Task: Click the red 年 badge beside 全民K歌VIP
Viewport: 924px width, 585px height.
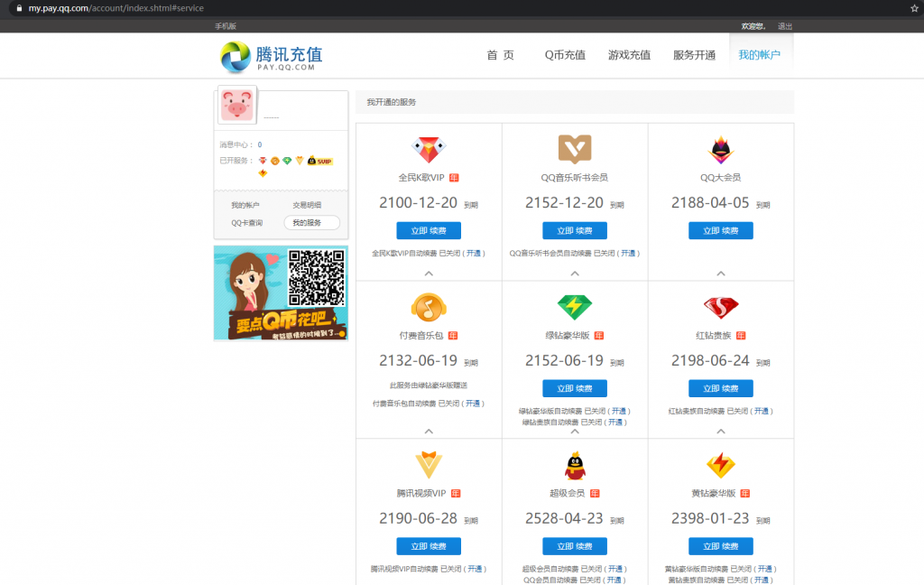Action: 454,178
